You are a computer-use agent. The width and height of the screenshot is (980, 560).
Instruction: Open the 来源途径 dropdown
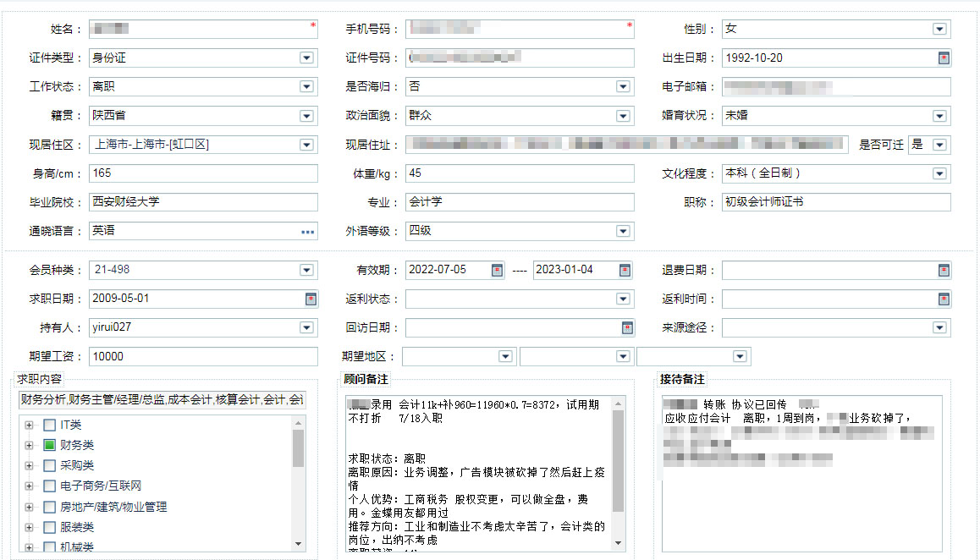pos(939,327)
